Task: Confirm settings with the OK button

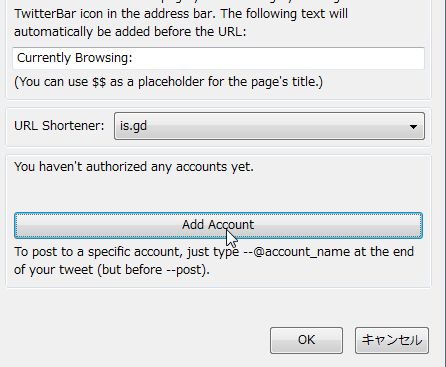Action: pyautogui.click(x=306, y=340)
